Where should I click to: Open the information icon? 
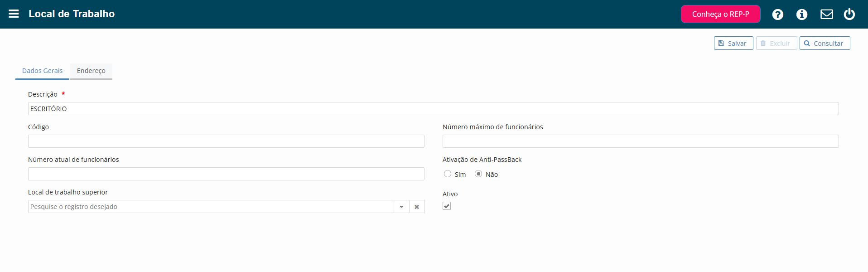(802, 15)
